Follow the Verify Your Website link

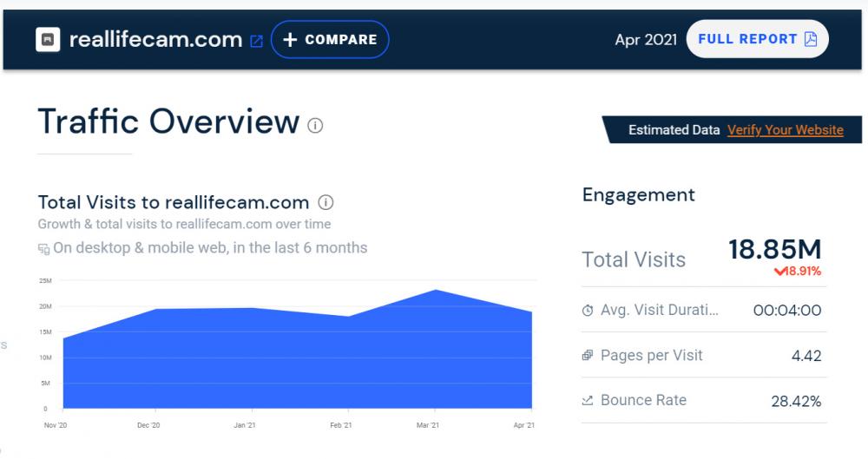click(x=785, y=130)
